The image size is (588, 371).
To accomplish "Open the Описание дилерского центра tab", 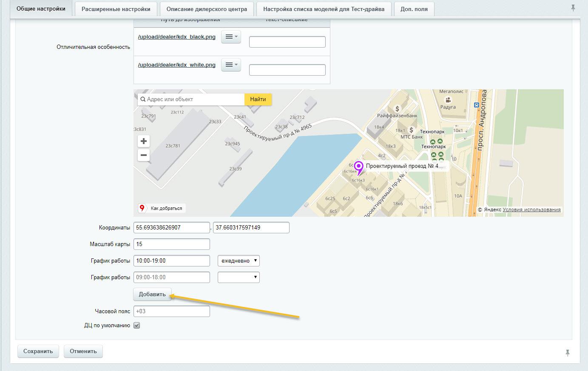I will tap(207, 9).
